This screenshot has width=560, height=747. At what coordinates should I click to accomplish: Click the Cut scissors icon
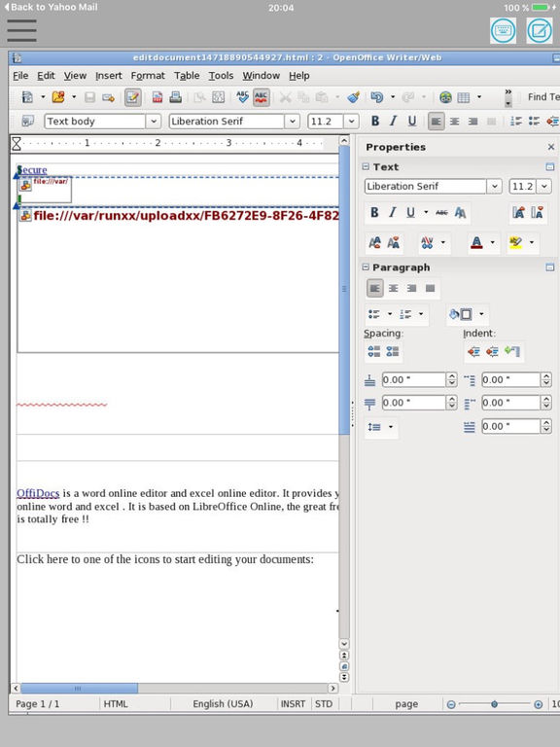point(285,97)
